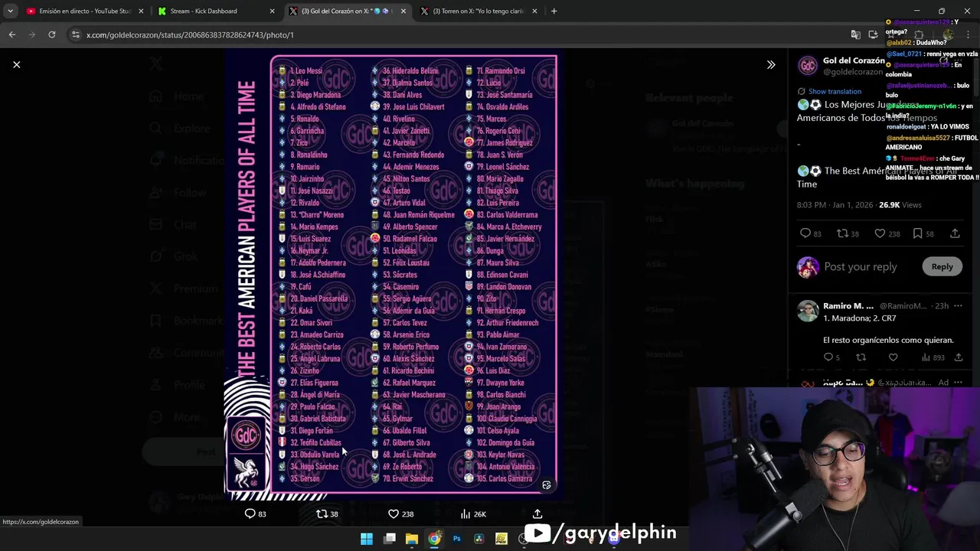Open comments icon below the photo
Screen dimensions: 980x551
coord(250,514)
